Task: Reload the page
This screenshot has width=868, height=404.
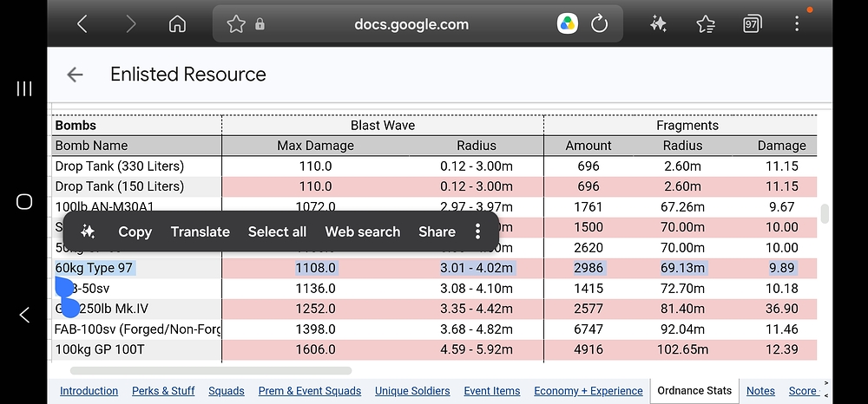Action: point(599,23)
